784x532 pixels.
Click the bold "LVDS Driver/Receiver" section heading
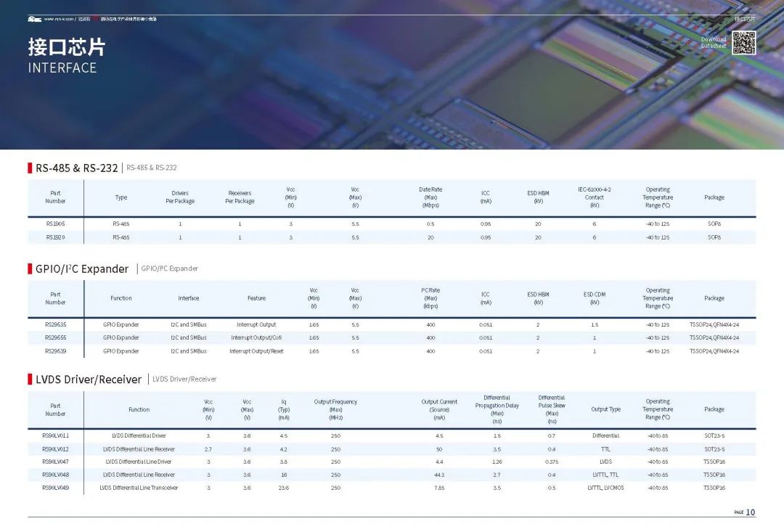pyautogui.click(x=89, y=380)
